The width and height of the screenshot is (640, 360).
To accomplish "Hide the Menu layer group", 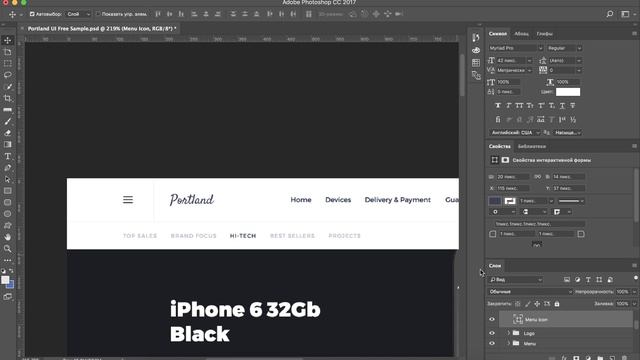I will pyautogui.click(x=492, y=343).
